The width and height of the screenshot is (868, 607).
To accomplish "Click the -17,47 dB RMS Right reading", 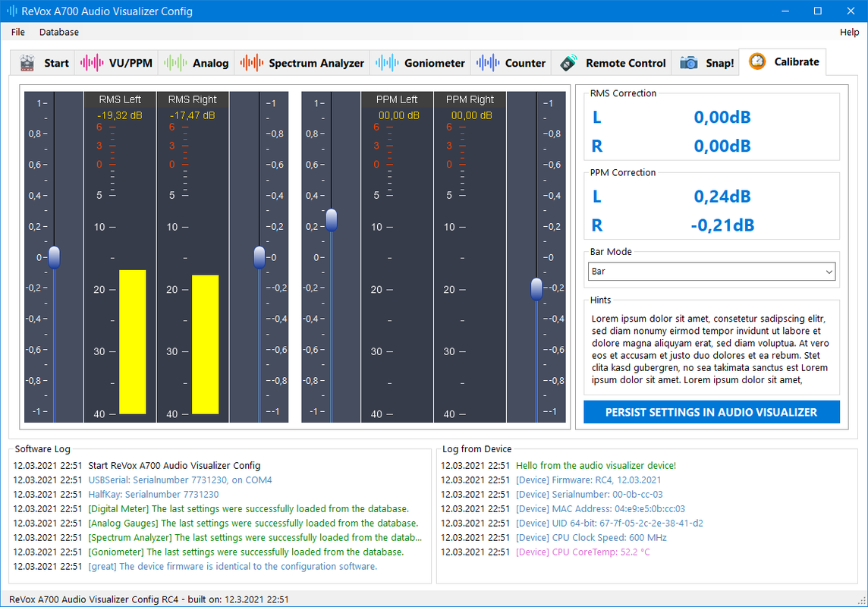I will (x=192, y=115).
